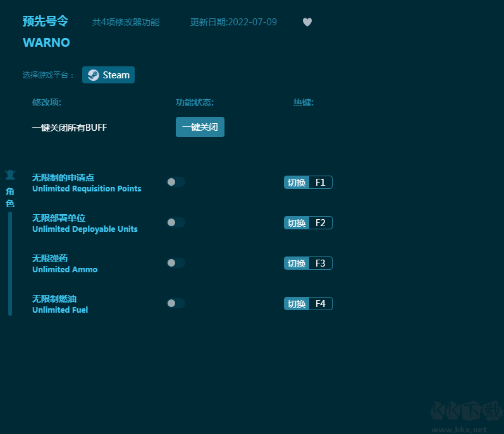This screenshot has width=504, height=434.
Task: Click 切换 button for F4 hotkey
Action: (297, 304)
